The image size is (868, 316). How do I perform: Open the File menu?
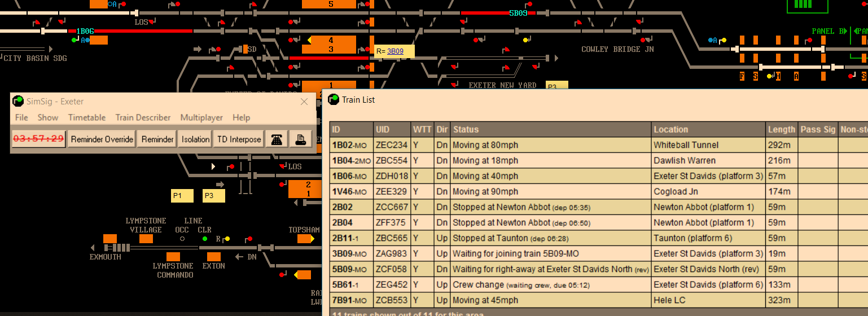[21, 117]
